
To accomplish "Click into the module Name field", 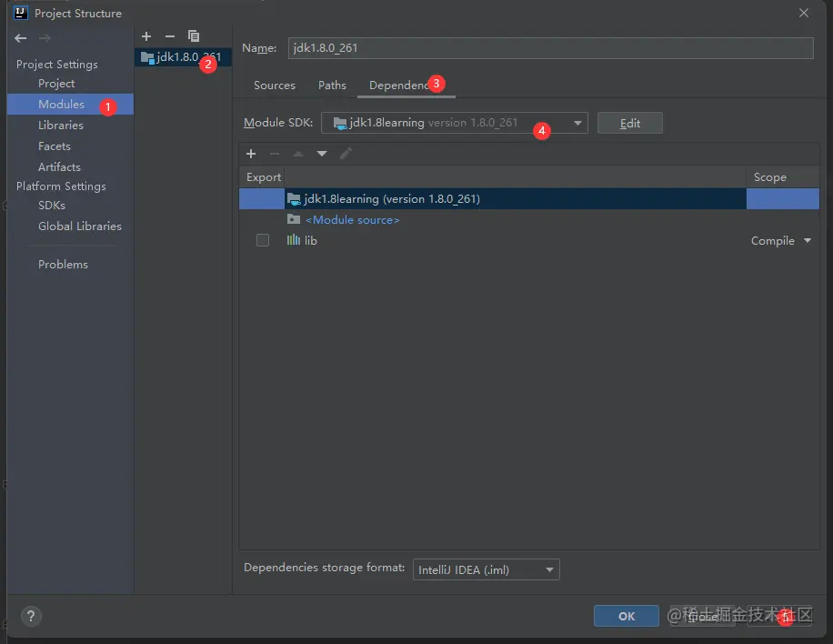I will (x=551, y=48).
